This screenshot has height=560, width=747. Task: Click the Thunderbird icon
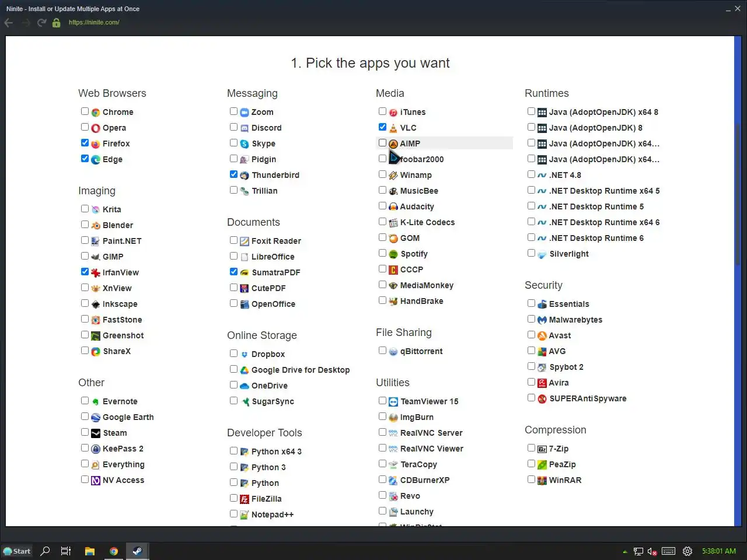point(245,176)
